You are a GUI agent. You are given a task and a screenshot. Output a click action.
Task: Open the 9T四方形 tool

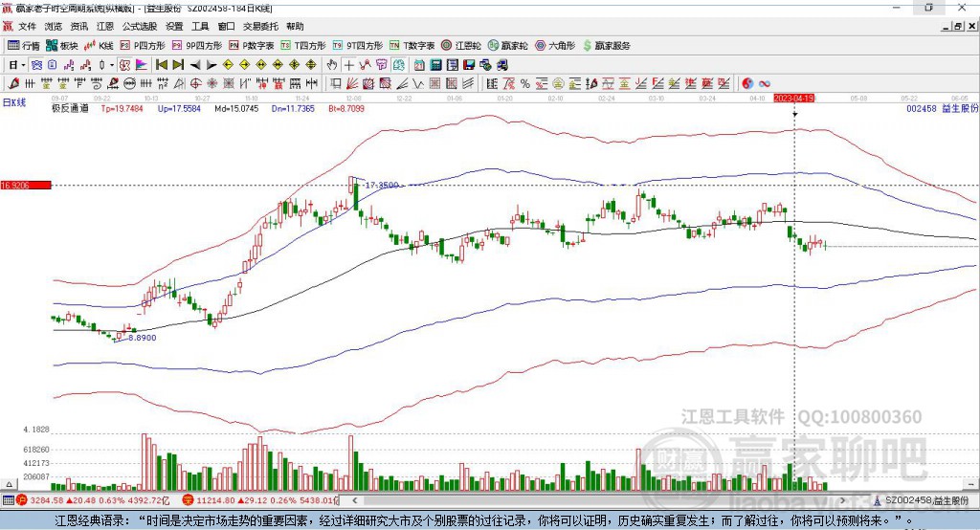click(358, 46)
